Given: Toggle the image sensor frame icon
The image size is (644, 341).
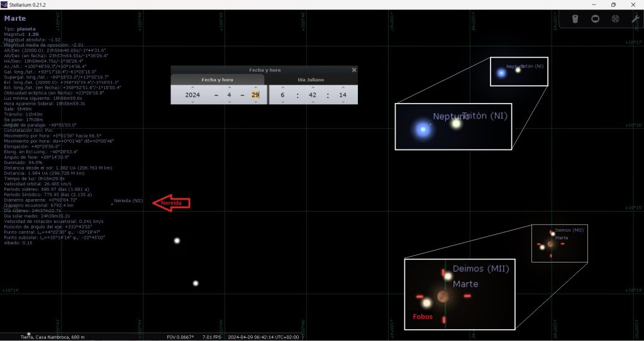Looking at the screenshot, I should pos(595,19).
